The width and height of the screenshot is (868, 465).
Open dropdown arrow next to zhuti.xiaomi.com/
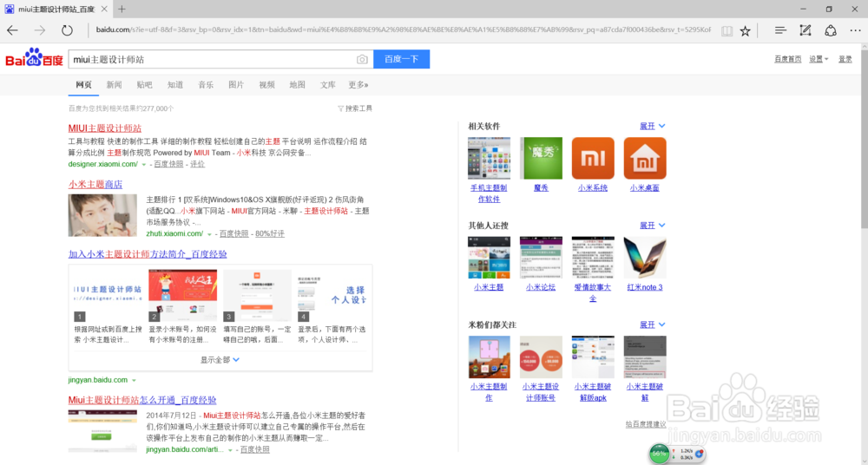pyautogui.click(x=209, y=234)
